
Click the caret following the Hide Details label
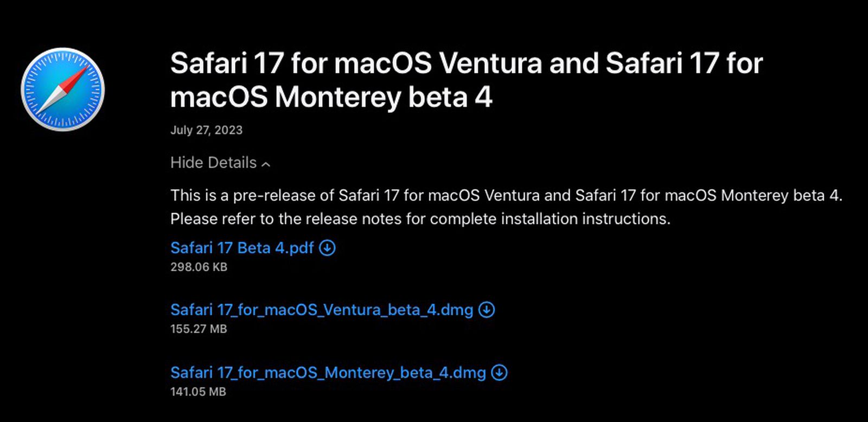tap(266, 164)
